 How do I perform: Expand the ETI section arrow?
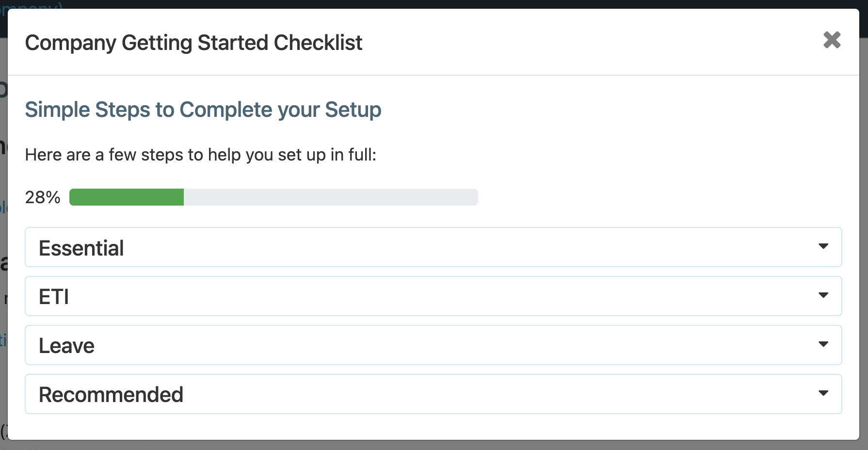pos(823,295)
